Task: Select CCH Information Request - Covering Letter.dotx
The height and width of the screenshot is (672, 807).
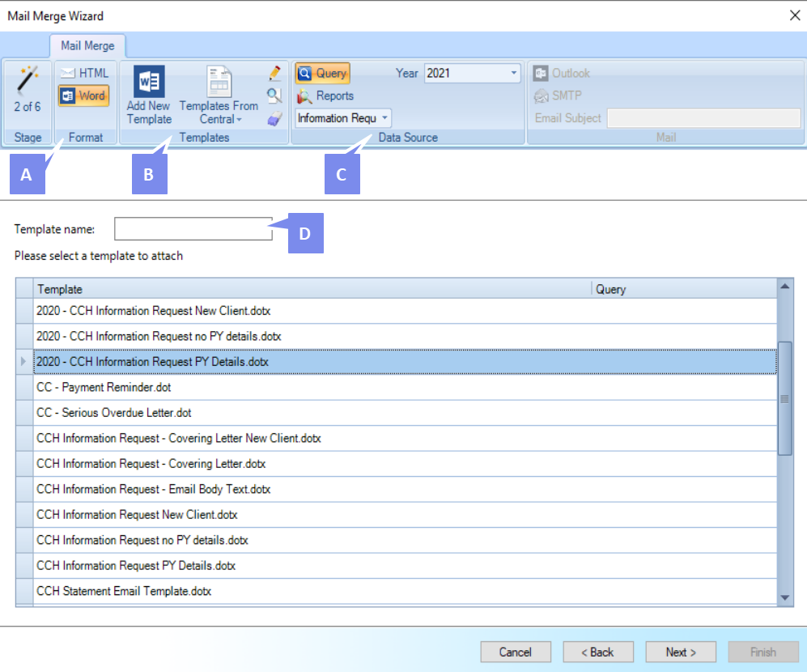Action: pos(405,464)
